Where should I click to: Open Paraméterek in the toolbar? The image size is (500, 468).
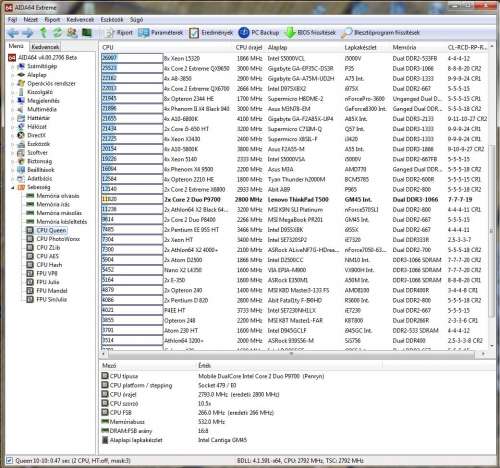(161, 33)
